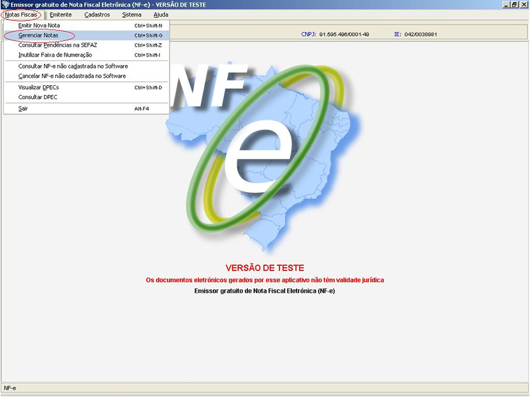Select Consultar DPEC menu entry

pos(86,97)
